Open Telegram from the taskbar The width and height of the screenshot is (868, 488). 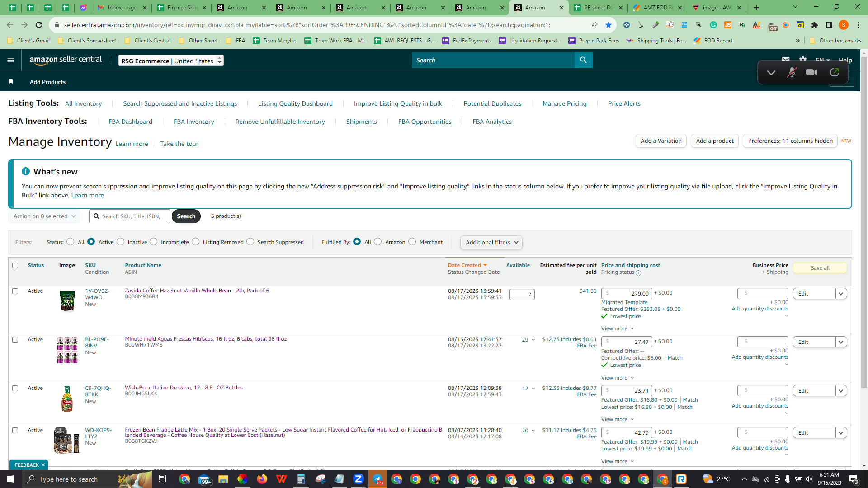[x=377, y=479]
